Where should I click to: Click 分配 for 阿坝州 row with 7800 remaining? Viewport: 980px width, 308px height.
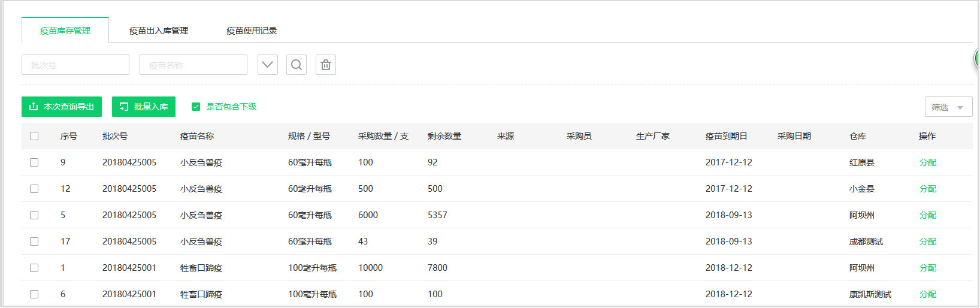928,268
